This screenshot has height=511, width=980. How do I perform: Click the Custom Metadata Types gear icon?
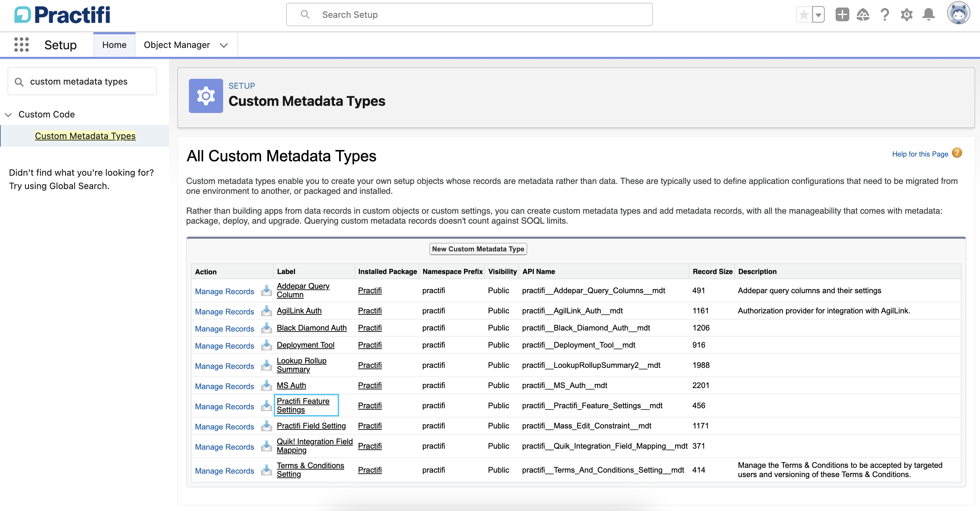tap(206, 96)
